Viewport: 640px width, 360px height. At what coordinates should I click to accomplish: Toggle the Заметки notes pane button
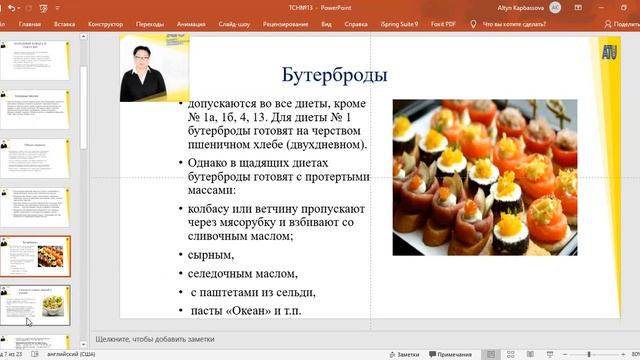[404, 355]
